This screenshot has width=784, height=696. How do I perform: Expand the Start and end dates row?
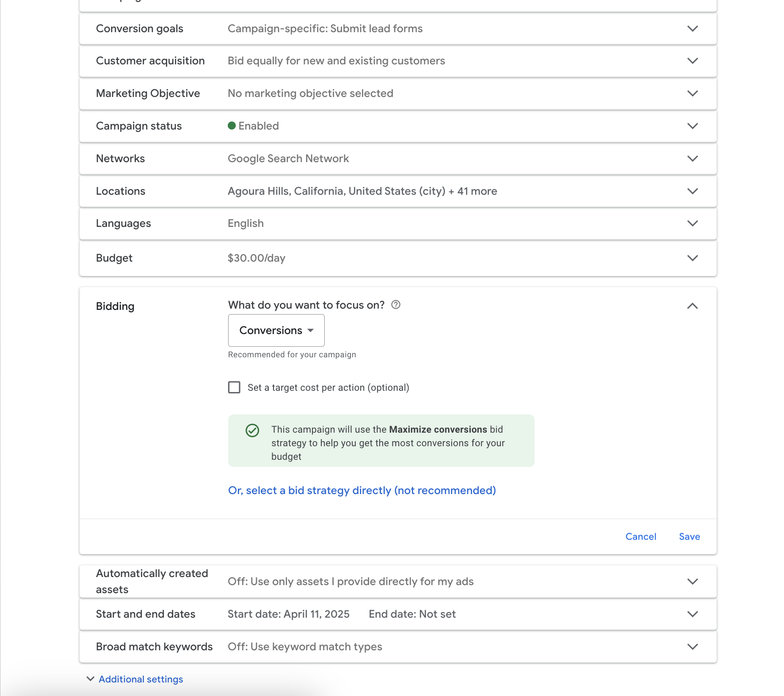[692, 614]
